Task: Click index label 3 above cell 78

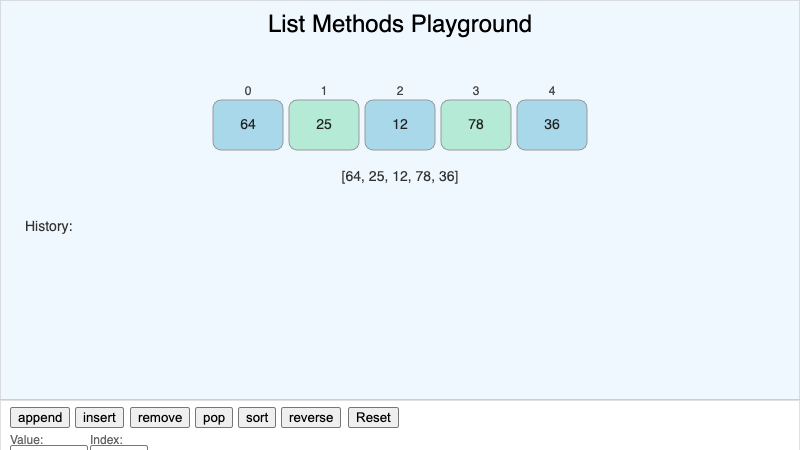Action: click(x=476, y=91)
